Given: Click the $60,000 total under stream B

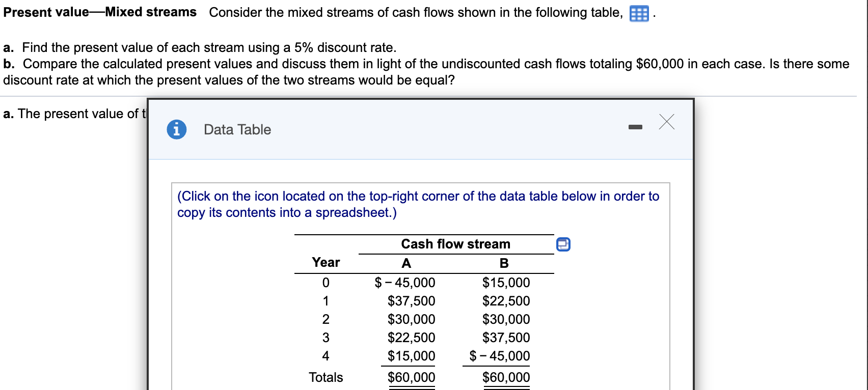Looking at the screenshot, I should click(x=506, y=377).
